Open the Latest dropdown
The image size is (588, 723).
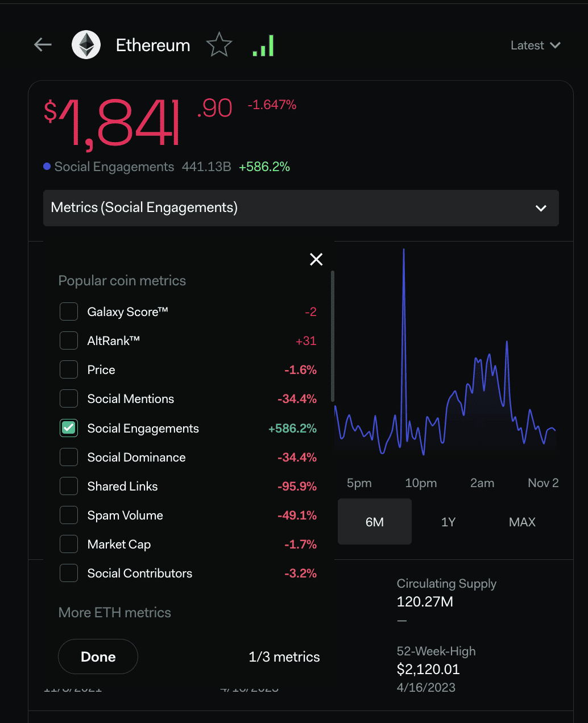tap(535, 45)
